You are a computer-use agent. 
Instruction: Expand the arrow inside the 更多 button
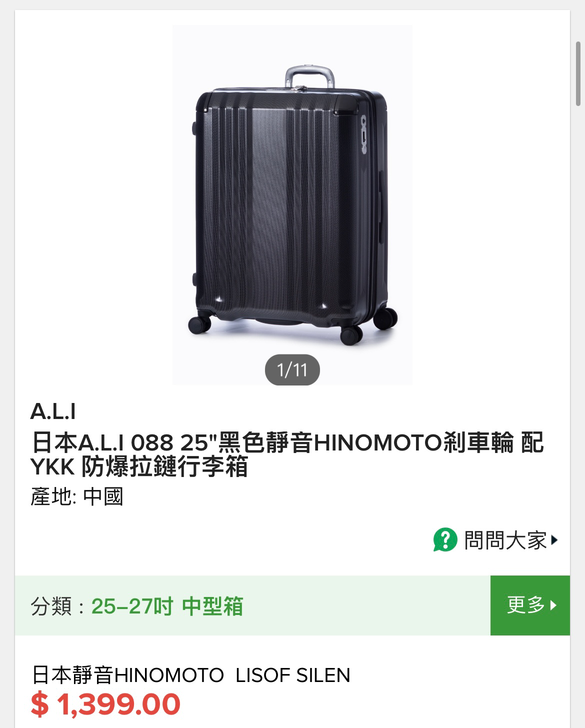coord(553,605)
